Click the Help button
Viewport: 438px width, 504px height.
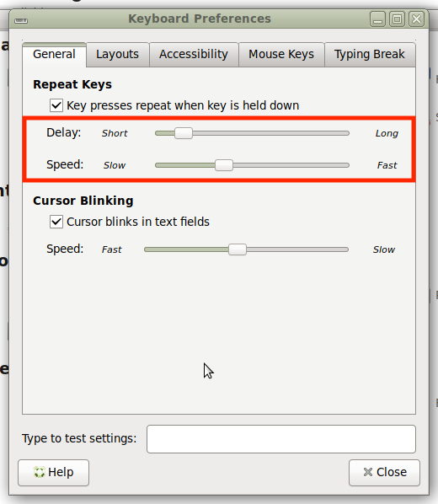(53, 473)
